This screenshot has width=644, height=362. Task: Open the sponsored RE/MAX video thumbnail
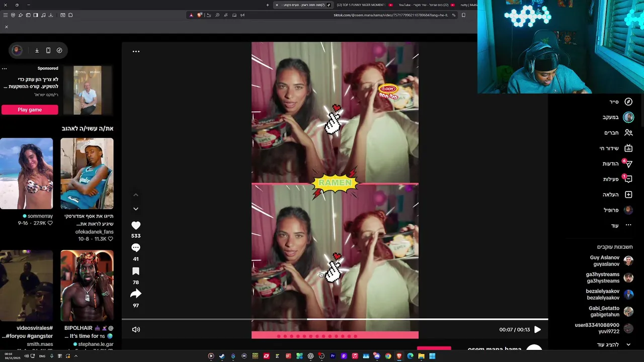(x=87, y=90)
